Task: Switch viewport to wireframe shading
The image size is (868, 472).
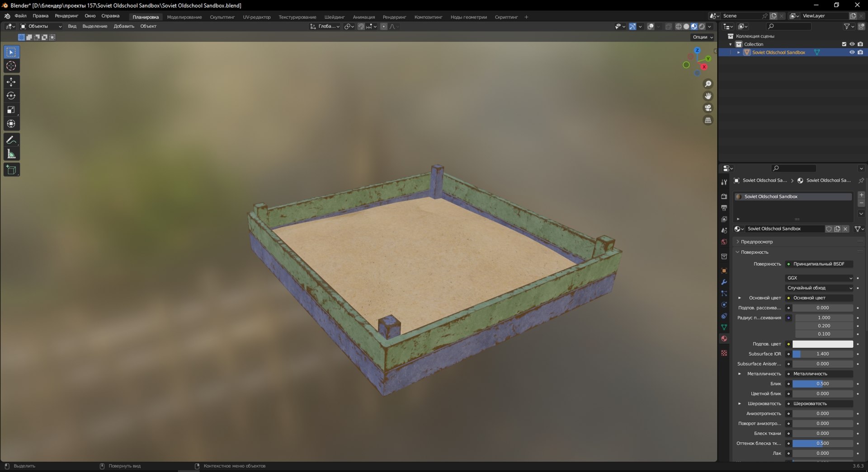Action: (679, 27)
